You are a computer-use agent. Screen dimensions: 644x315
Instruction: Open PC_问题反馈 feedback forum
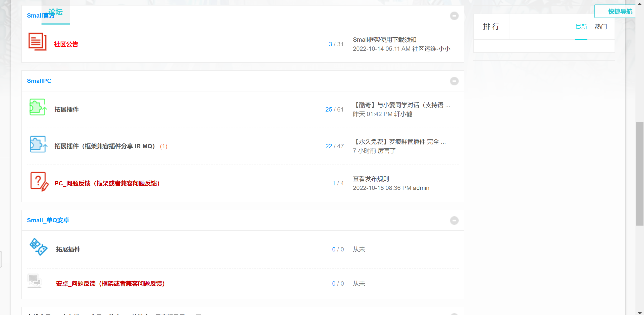pyautogui.click(x=107, y=183)
